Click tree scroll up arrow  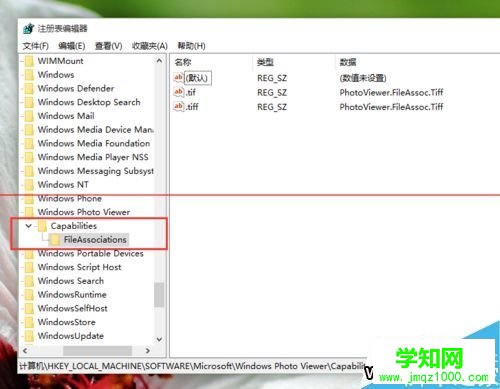159,61
